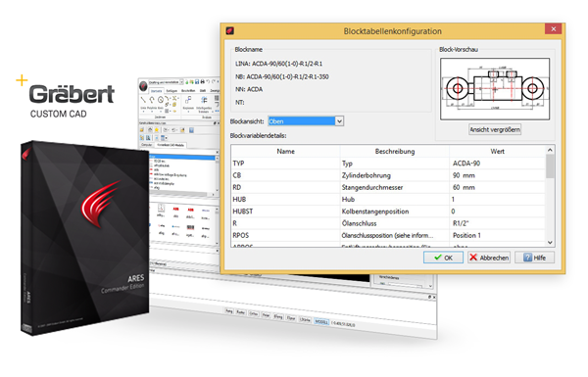Click the Stangendurchmesser description cell
The image size is (588, 377).
395,187
